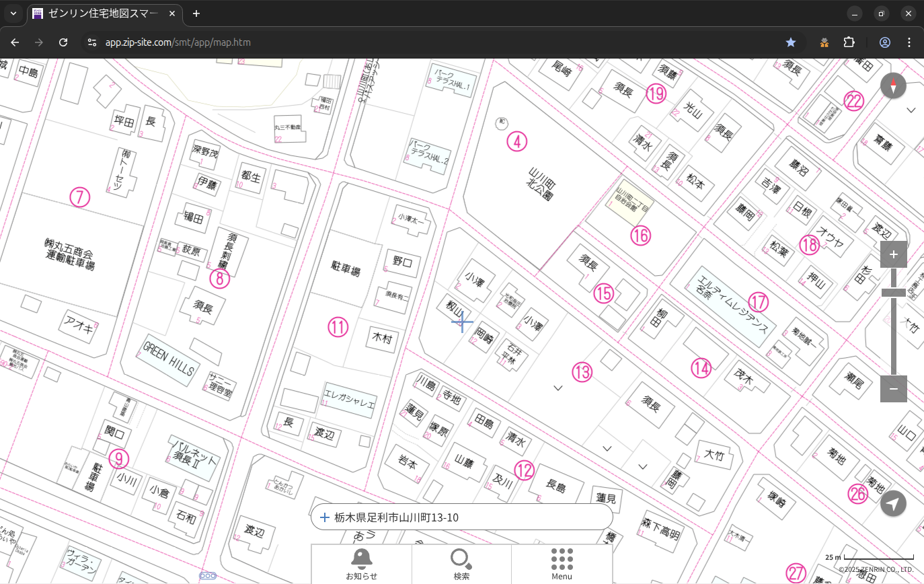Open the Chrome three-dot menu
This screenshot has height=584, width=924.
pyautogui.click(x=909, y=42)
